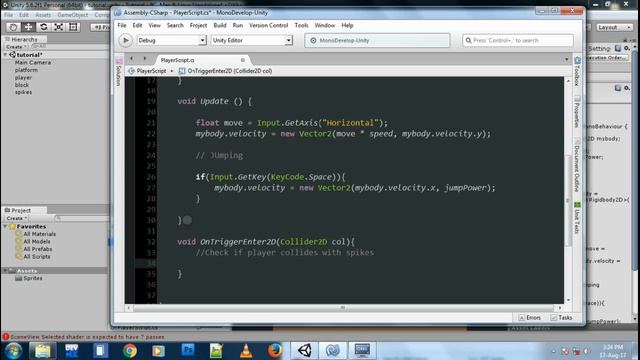Show the Tasks pad

[562, 318]
